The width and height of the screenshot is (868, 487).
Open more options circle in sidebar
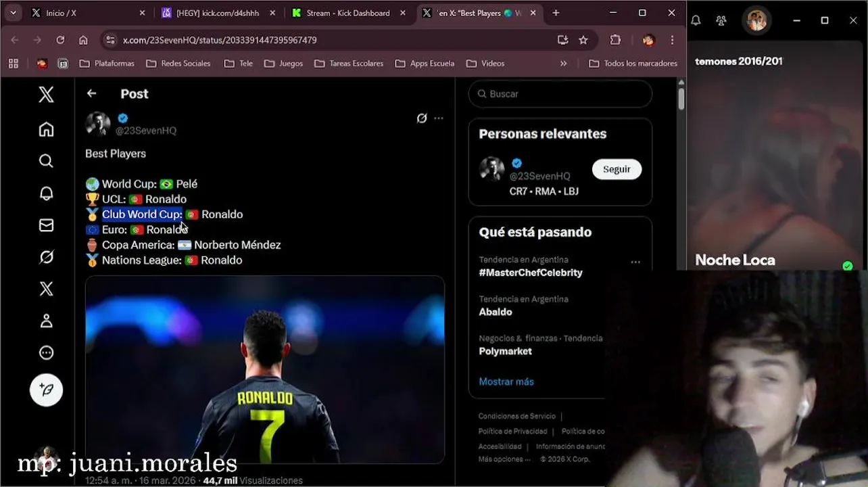point(46,352)
